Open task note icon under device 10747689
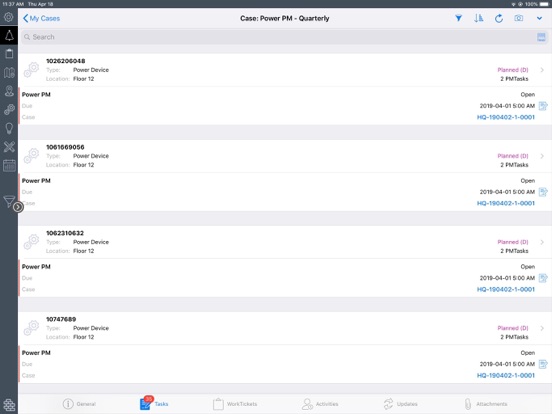 [543, 364]
